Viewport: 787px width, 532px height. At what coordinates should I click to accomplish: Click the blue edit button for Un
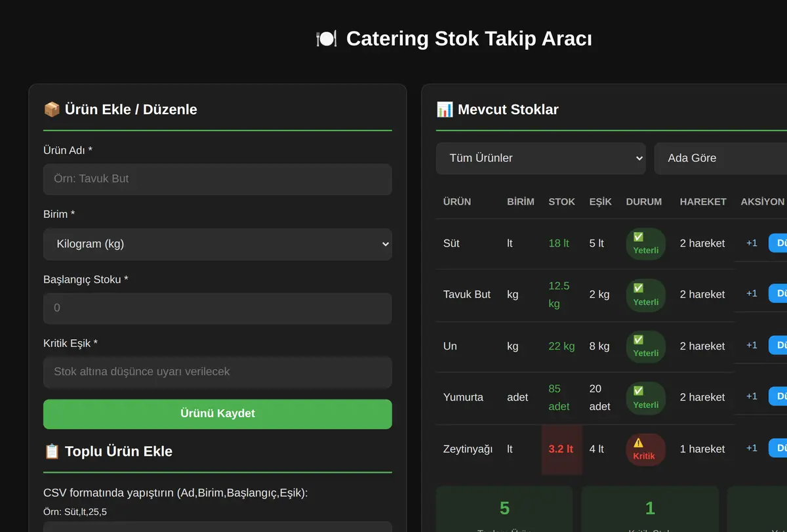coord(778,346)
